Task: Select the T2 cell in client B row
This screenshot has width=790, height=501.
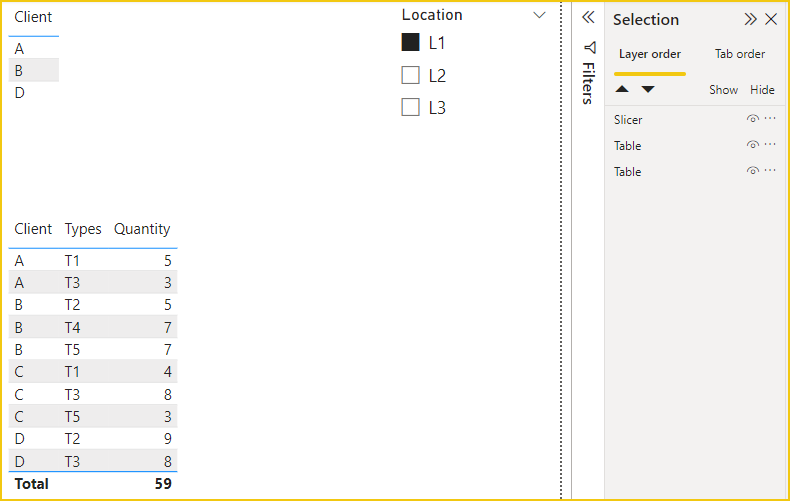Action: click(x=72, y=305)
